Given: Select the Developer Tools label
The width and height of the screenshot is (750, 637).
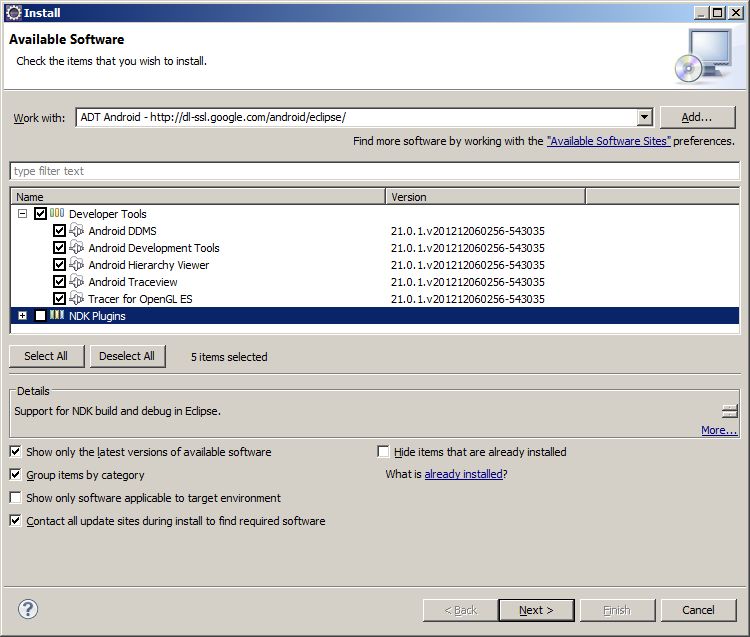Looking at the screenshot, I should pos(108,214).
